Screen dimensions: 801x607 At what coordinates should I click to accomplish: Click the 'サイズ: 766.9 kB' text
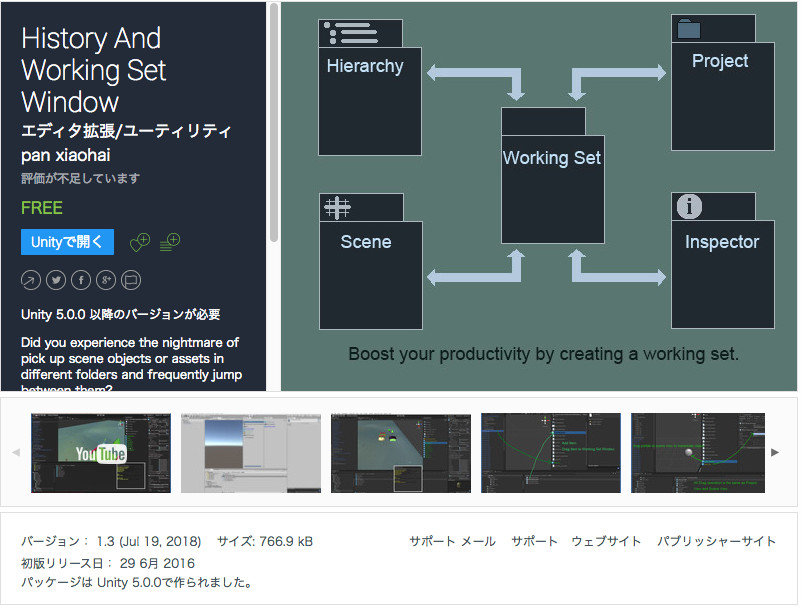(265, 541)
